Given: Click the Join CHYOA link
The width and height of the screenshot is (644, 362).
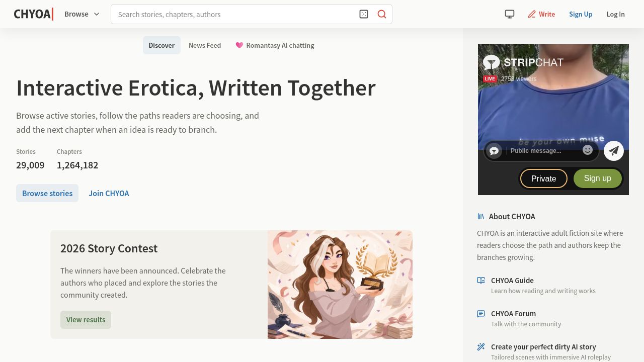Looking at the screenshot, I should (x=109, y=193).
